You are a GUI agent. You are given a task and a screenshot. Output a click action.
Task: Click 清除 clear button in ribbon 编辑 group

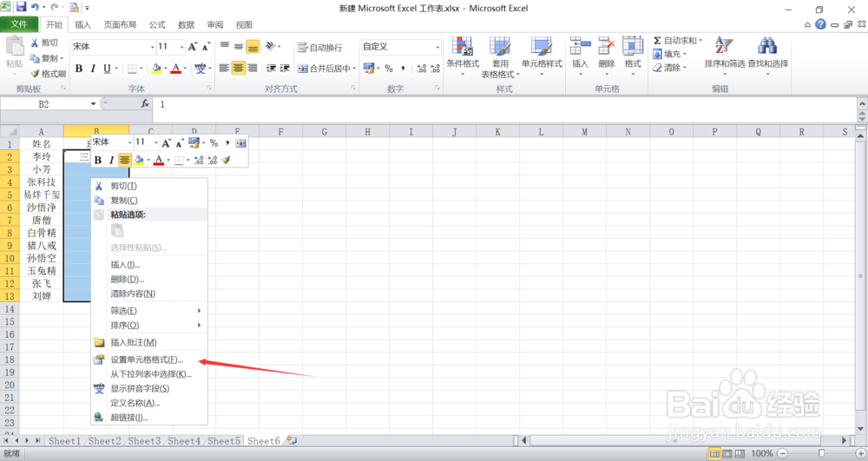pyautogui.click(x=668, y=68)
